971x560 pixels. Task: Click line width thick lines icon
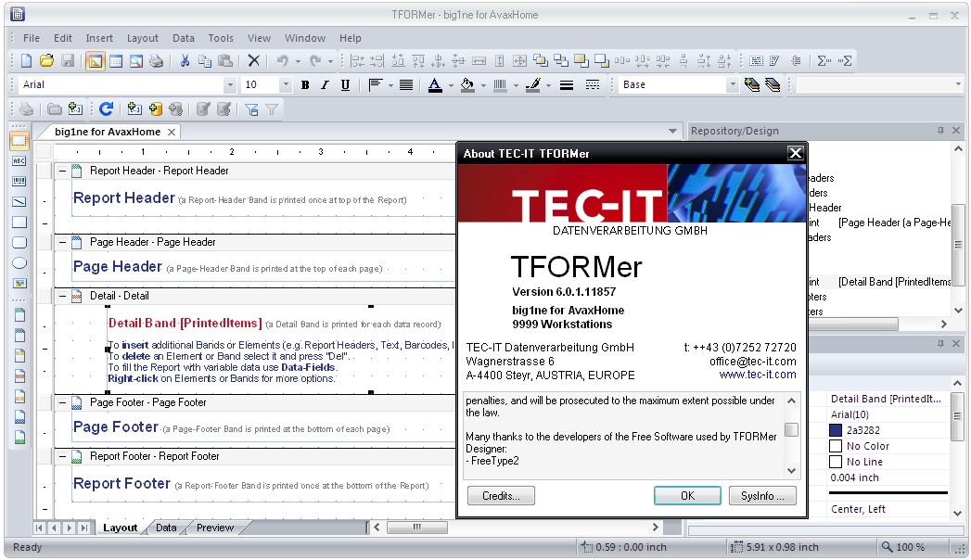pos(567,84)
